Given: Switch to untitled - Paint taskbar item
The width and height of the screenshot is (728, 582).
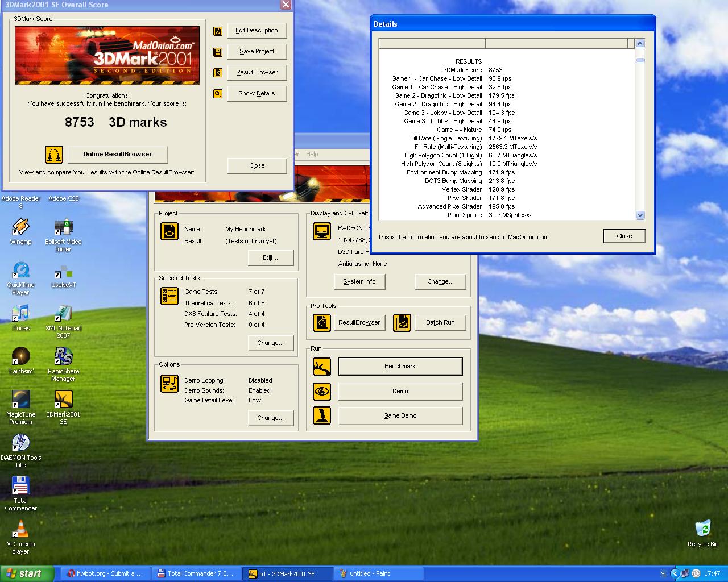Looking at the screenshot, I should pos(378,574).
